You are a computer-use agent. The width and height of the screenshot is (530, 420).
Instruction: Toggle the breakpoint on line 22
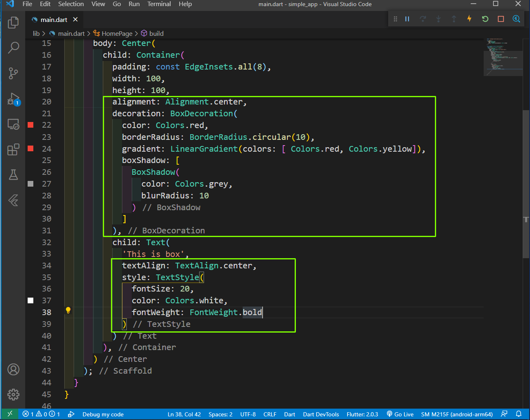30,125
